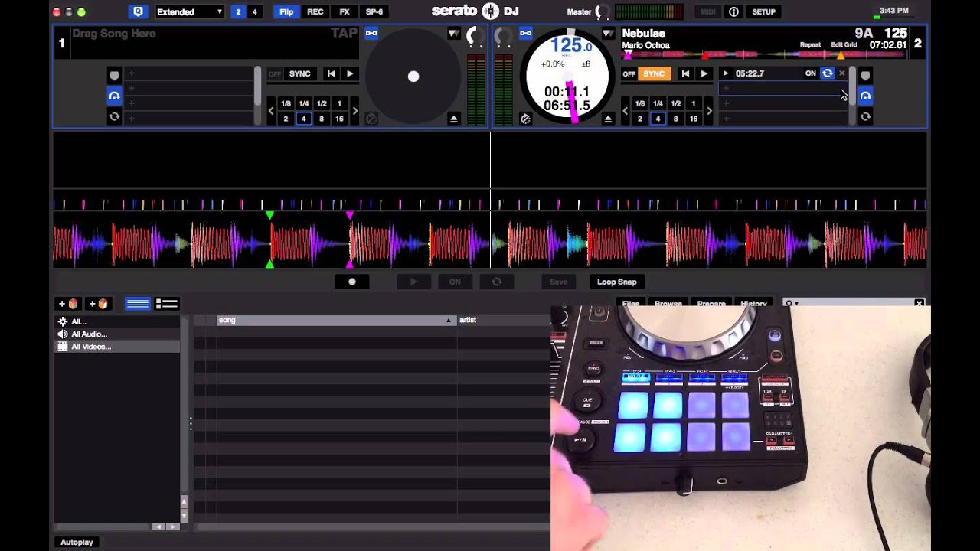Screen dimensions: 980x551
Task: Jump to previous track on deck 1
Action: point(332,73)
